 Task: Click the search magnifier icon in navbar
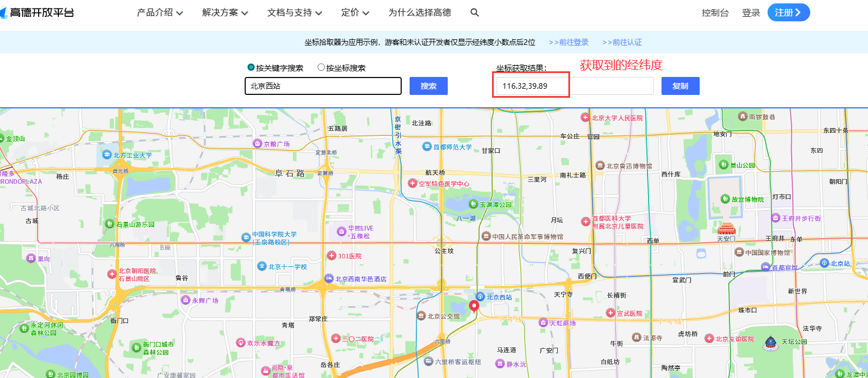(x=475, y=12)
